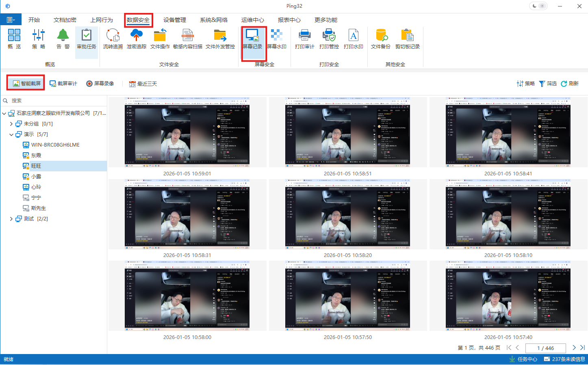Toggle the dark/light theme switch

(538, 6)
